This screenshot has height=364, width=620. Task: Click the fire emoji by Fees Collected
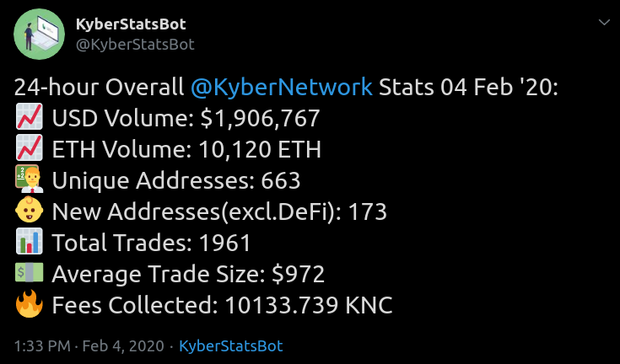pyautogui.click(x=30, y=303)
